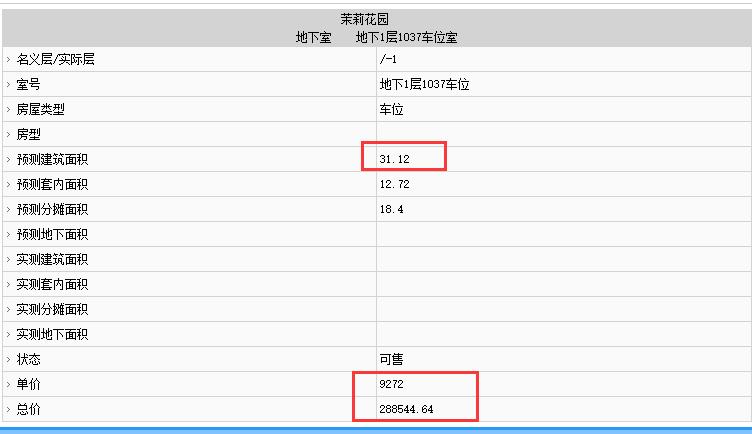The image size is (752, 434).
Task: Click the 地下室 header label
Action: (x=314, y=37)
